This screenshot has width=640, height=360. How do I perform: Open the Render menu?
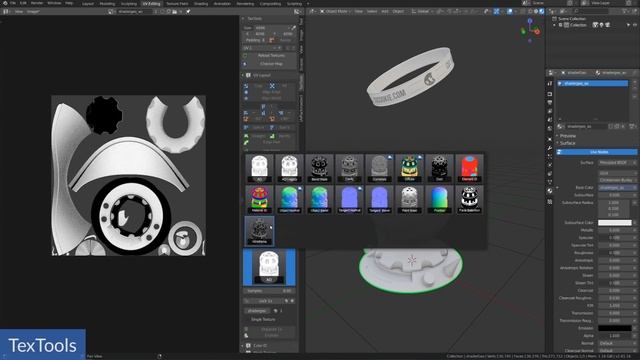click(x=37, y=3)
